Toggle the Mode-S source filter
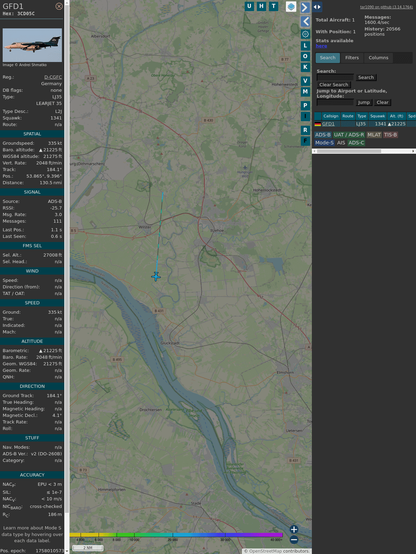 click(324, 143)
